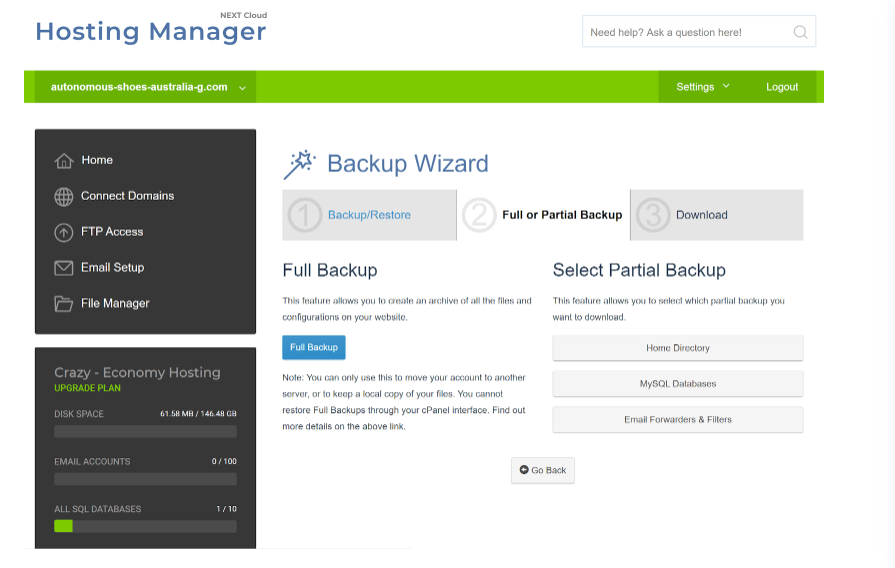This screenshot has height=568, width=895.
Task: Click the 'Crazy - Economy Hosting' plan title
Action: click(138, 373)
